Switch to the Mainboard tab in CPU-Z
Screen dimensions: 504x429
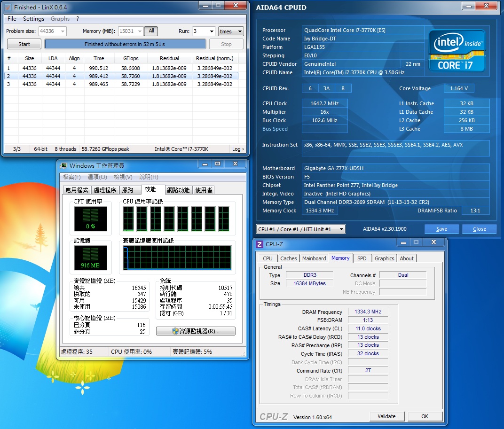point(314,258)
